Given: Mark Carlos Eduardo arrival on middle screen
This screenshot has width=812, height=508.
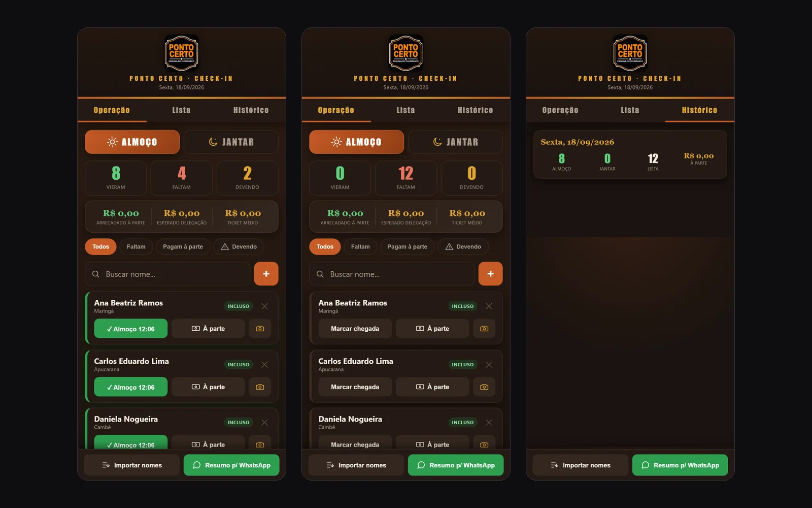Looking at the screenshot, I should (355, 387).
